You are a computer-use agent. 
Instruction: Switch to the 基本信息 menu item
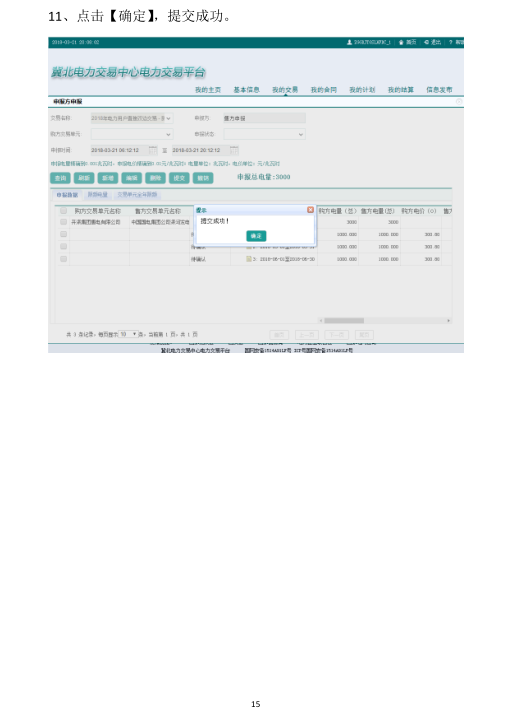point(247,90)
